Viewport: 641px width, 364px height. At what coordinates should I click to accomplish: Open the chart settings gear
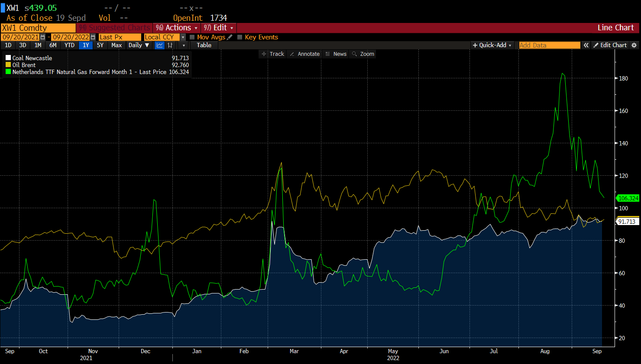click(634, 45)
